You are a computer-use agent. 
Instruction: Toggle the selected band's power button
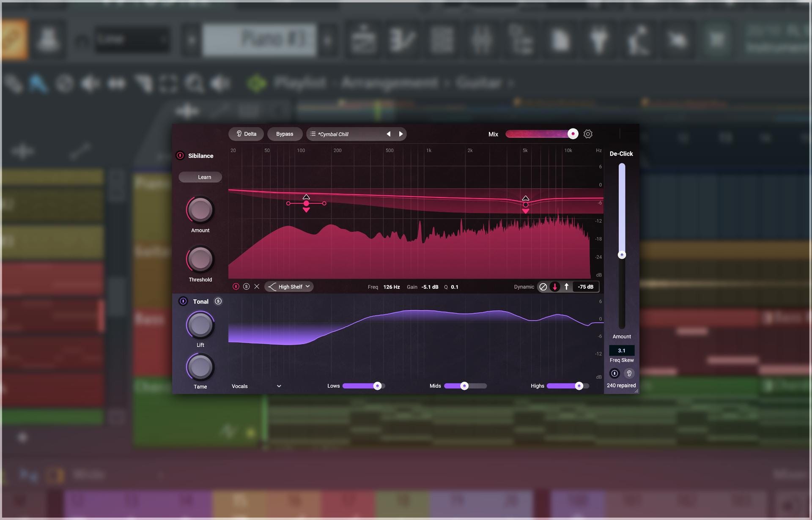pos(236,287)
